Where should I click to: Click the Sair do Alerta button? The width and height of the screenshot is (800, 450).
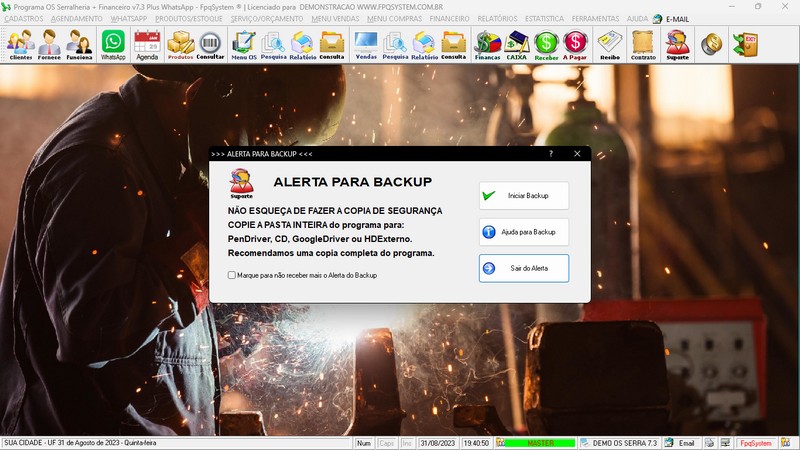[x=524, y=268]
